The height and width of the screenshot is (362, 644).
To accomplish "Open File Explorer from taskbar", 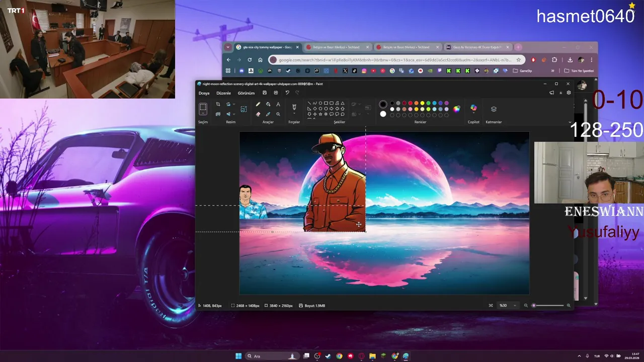I will pyautogui.click(x=373, y=356).
